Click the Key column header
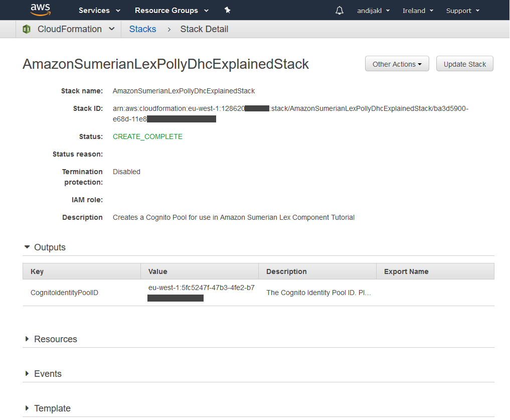The height and width of the screenshot is (420, 510). tap(82, 271)
